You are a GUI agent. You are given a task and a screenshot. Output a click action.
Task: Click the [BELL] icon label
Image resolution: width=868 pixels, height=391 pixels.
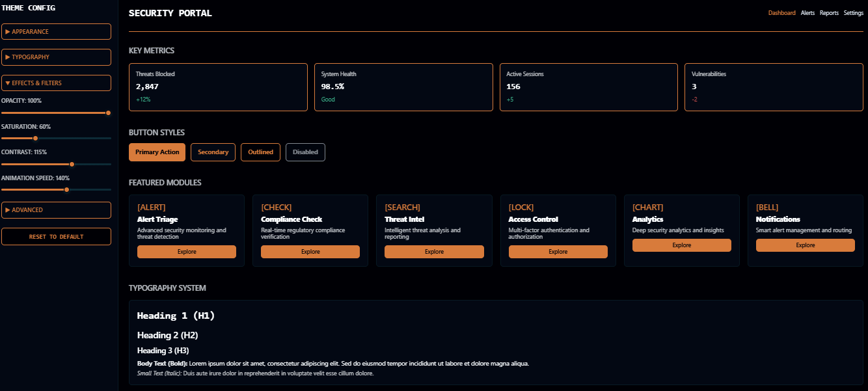pos(767,208)
